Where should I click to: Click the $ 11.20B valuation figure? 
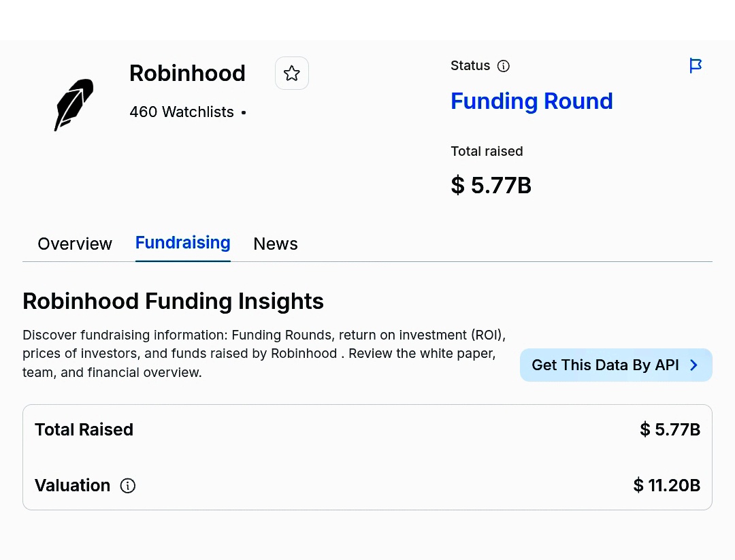pyautogui.click(x=666, y=485)
